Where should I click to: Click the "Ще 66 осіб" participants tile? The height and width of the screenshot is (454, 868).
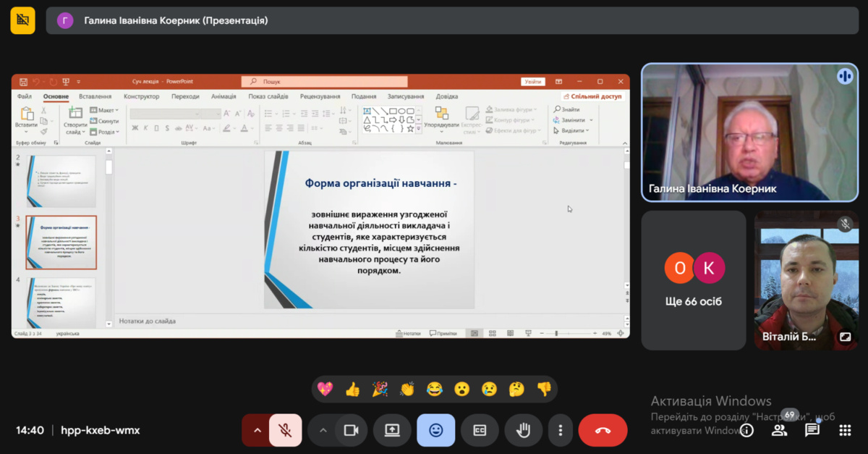693,280
